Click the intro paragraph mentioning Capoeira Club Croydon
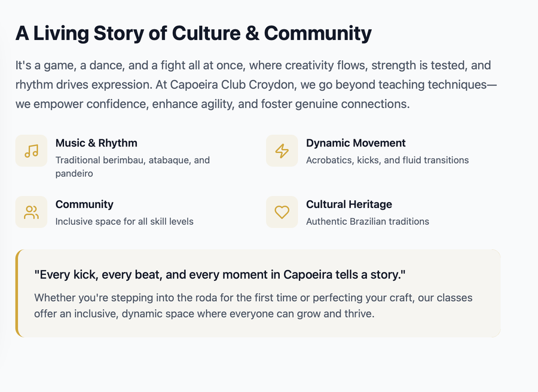The height and width of the screenshot is (392, 538). pyautogui.click(x=256, y=85)
